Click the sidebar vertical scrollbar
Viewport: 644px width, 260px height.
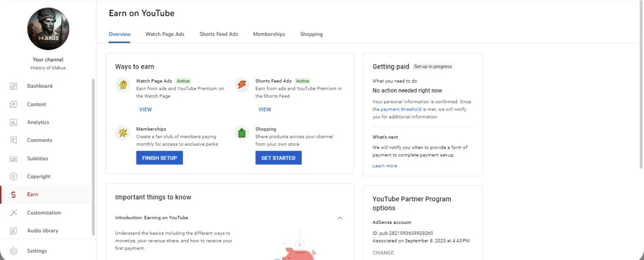pos(93,157)
